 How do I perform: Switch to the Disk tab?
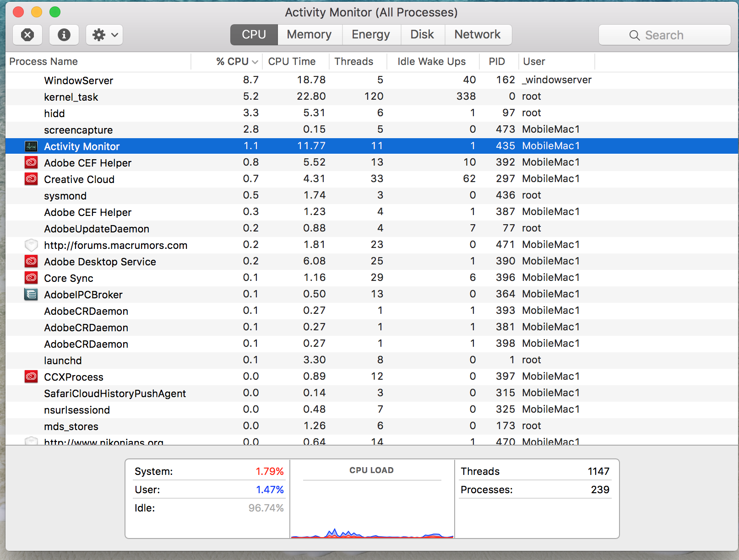pyautogui.click(x=422, y=35)
